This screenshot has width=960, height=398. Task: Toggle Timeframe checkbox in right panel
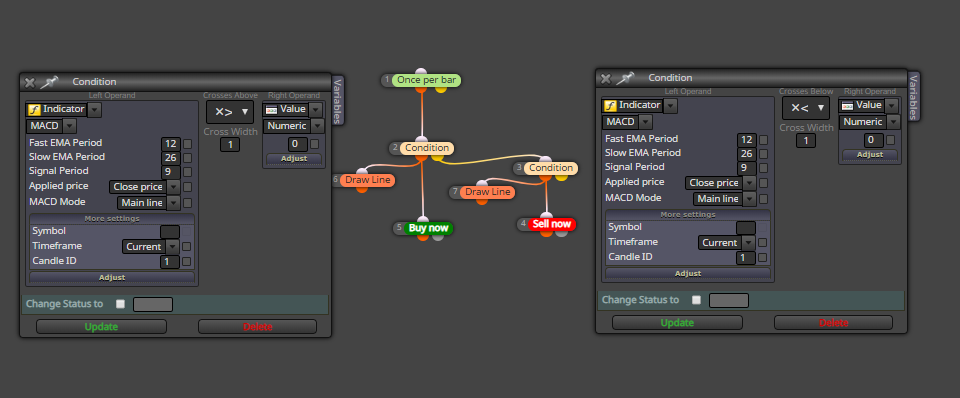coord(762,242)
